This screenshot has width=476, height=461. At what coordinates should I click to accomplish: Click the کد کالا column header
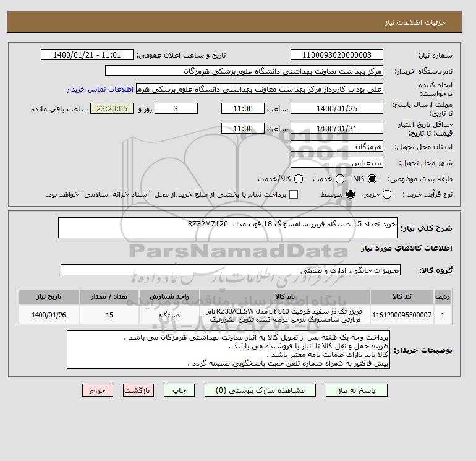coord(402,296)
